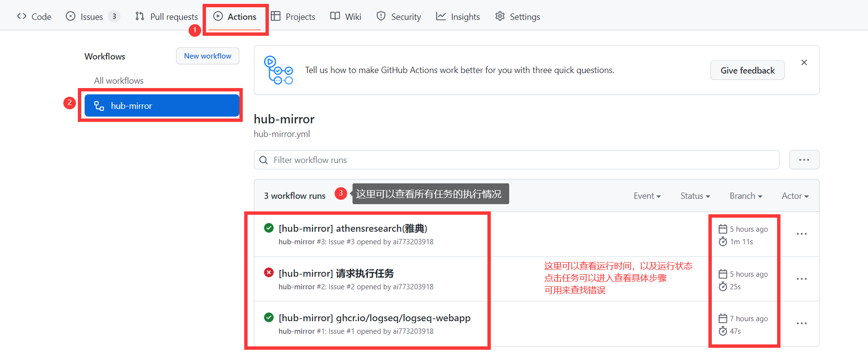Click the New workflow button

pos(207,56)
